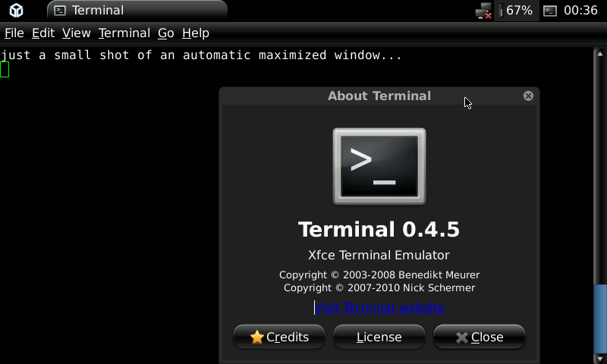
Task: Close the About Terminal dialog via X icon
Action: (528, 96)
